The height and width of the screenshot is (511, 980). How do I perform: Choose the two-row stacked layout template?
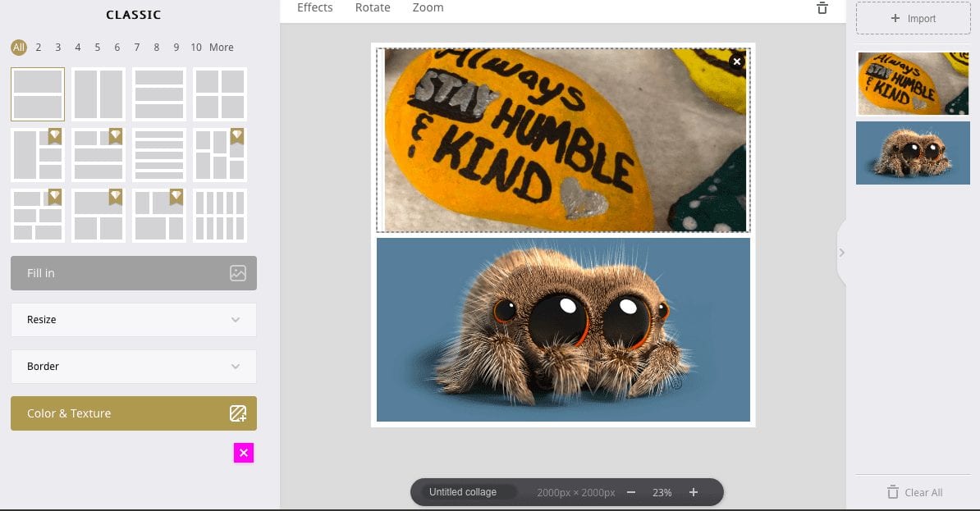[38, 94]
